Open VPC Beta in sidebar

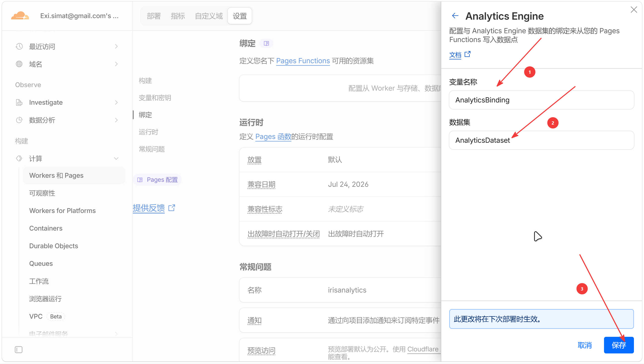(47, 316)
